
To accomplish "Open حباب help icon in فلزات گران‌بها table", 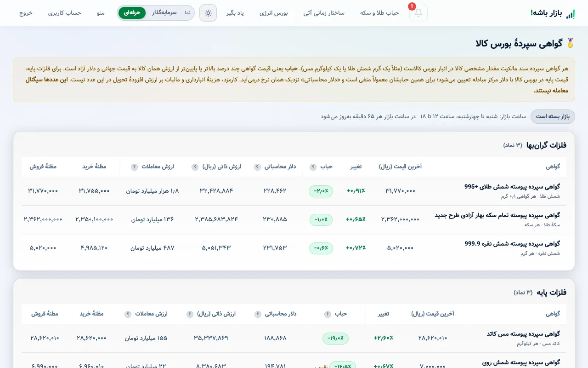I will tap(313, 167).
